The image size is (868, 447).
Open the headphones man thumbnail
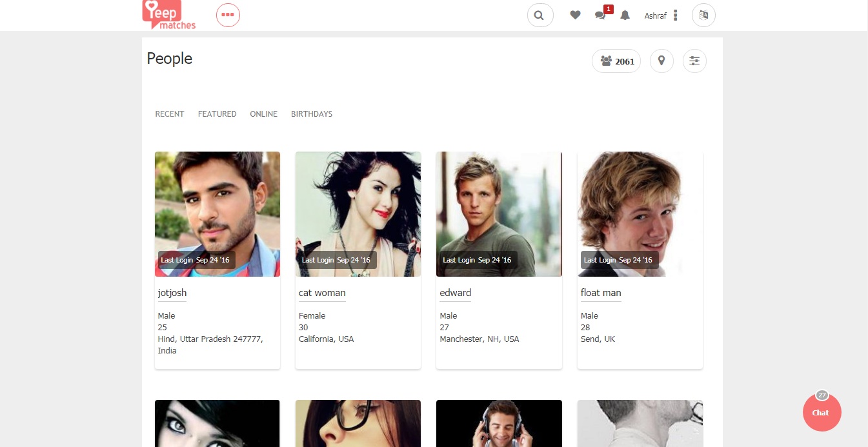click(x=499, y=423)
